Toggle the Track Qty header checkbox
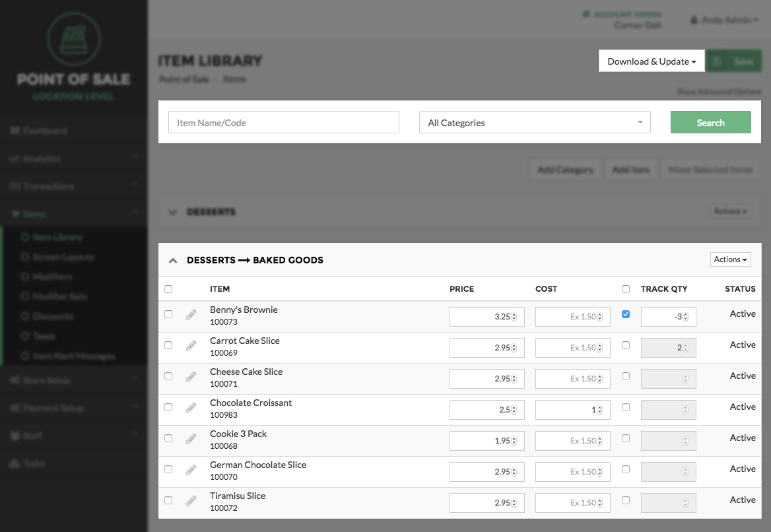 [x=626, y=289]
